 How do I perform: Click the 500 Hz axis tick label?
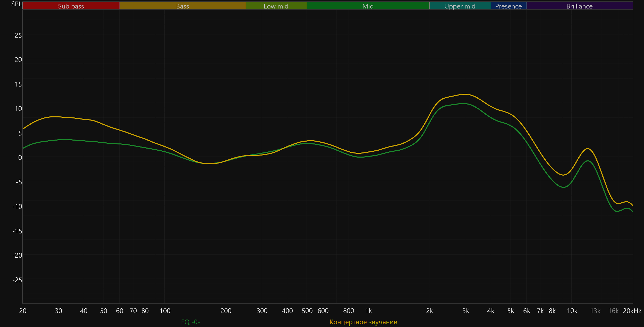(307, 311)
